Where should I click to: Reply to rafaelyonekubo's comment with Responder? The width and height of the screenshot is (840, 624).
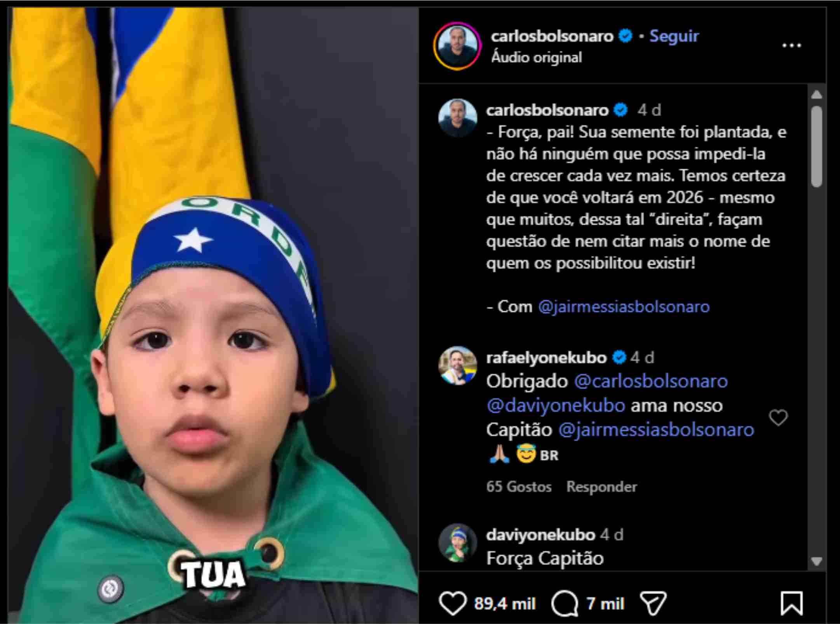601,487
